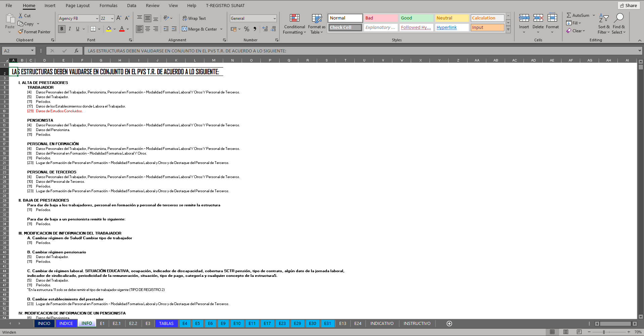This screenshot has width=644, height=336.
Task: Decrease indent in Alignment group
Action: [x=166, y=29]
